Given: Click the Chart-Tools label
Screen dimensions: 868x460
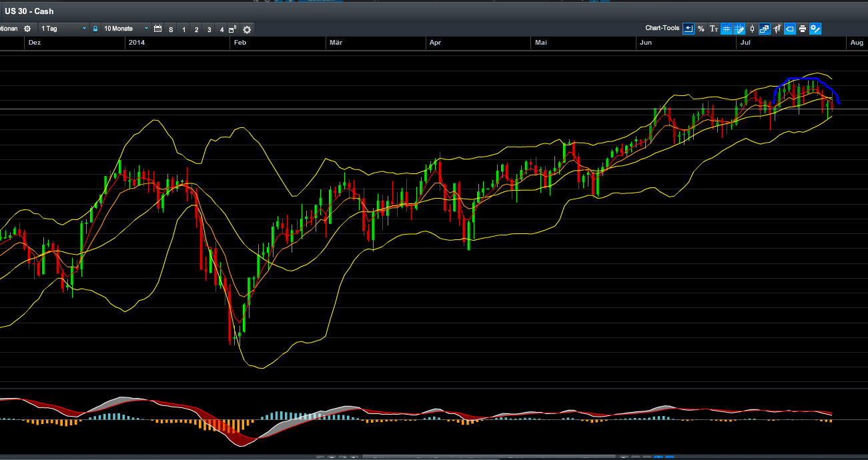Looking at the screenshot, I should pyautogui.click(x=663, y=28).
